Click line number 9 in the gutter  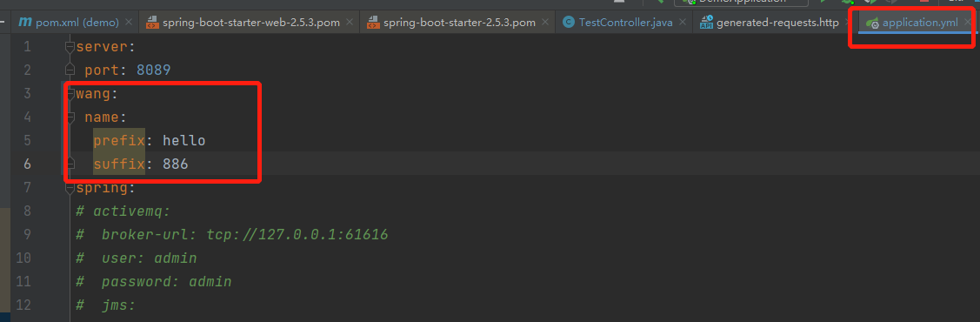[25, 234]
